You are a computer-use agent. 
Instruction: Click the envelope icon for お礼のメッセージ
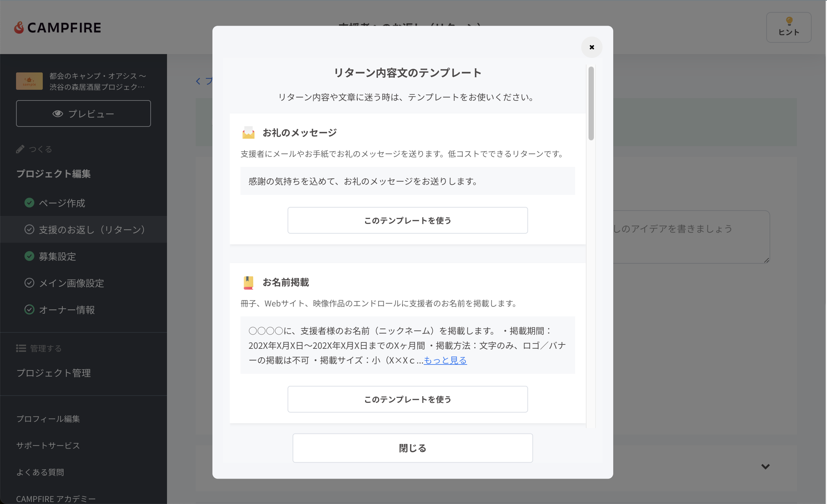coord(249,132)
